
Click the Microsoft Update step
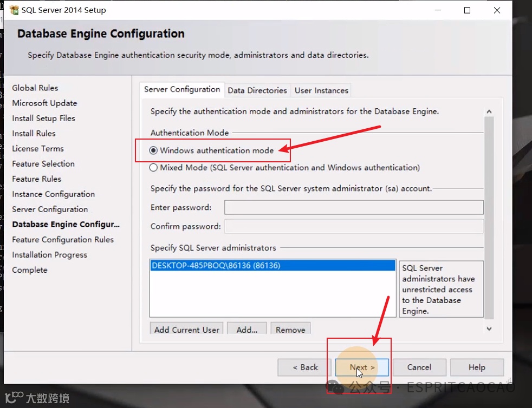(x=44, y=103)
